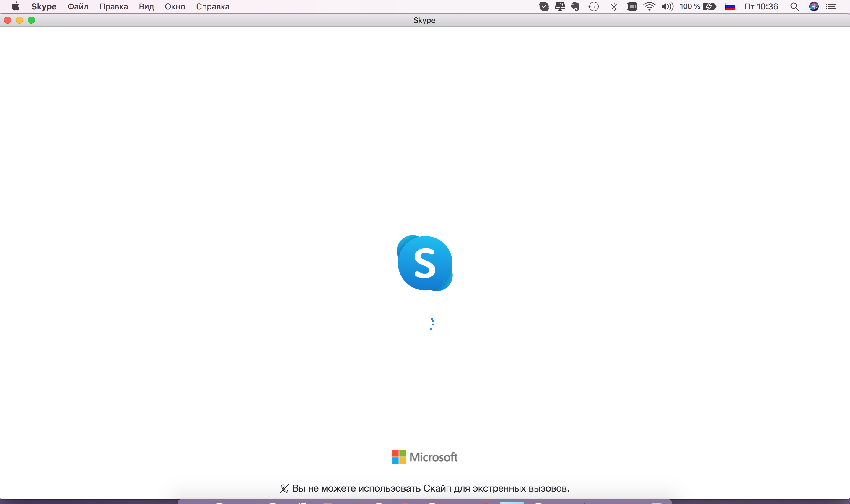Viewport: 850px width, 504px height.
Task: Open the Bluetooth status menu
Action: 614,6
